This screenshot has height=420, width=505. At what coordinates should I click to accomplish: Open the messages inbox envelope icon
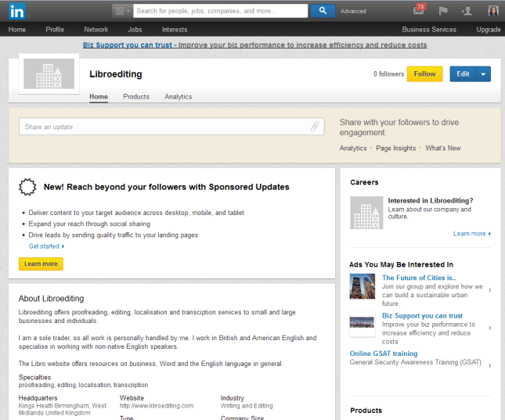pyautogui.click(x=418, y=11)
